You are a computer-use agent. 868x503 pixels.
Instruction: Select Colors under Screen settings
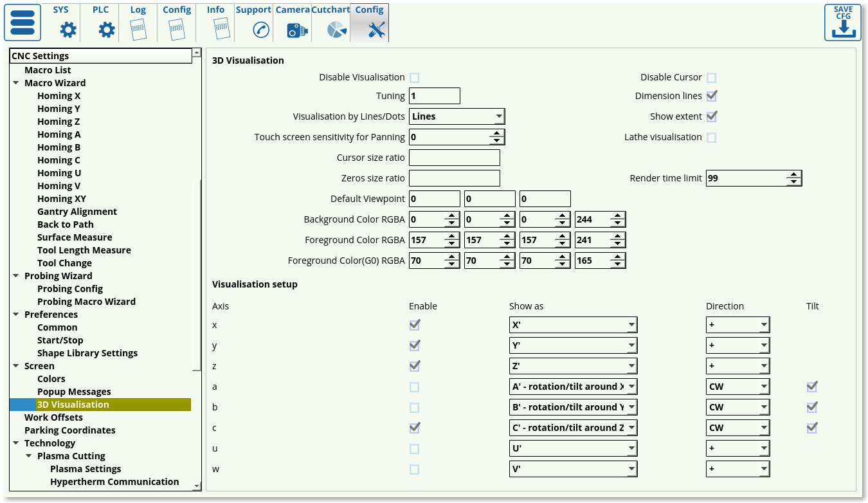point(51,379)
